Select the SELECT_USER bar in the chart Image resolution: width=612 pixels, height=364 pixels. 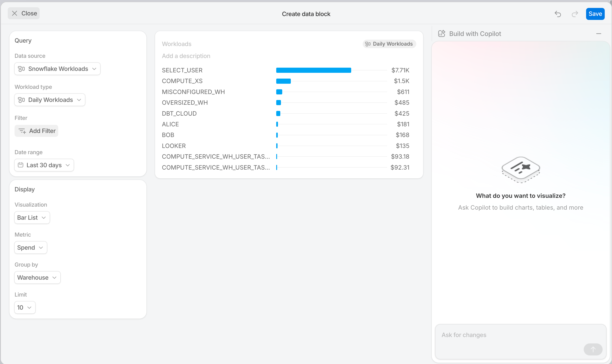313,70
